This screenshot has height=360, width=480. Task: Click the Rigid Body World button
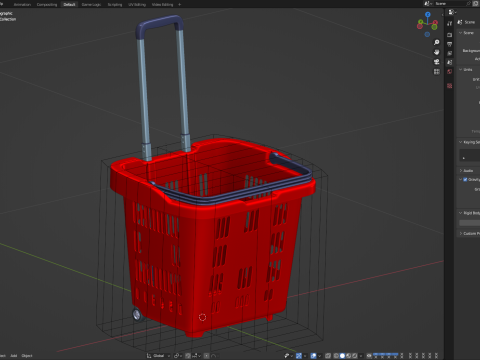pyautogui.click(x=470, y=223)
